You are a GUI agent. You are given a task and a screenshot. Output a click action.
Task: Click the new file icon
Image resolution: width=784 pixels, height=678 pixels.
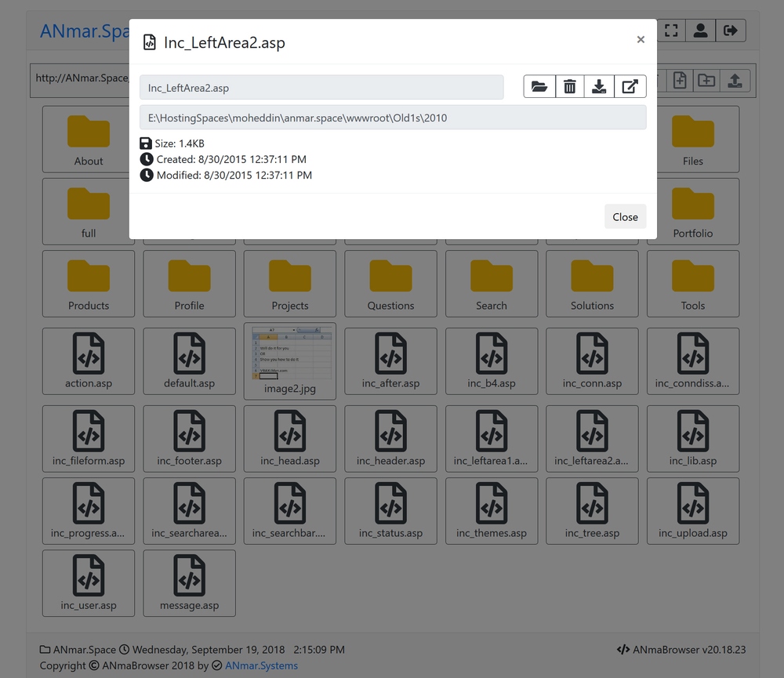click(x=680, y=80)
